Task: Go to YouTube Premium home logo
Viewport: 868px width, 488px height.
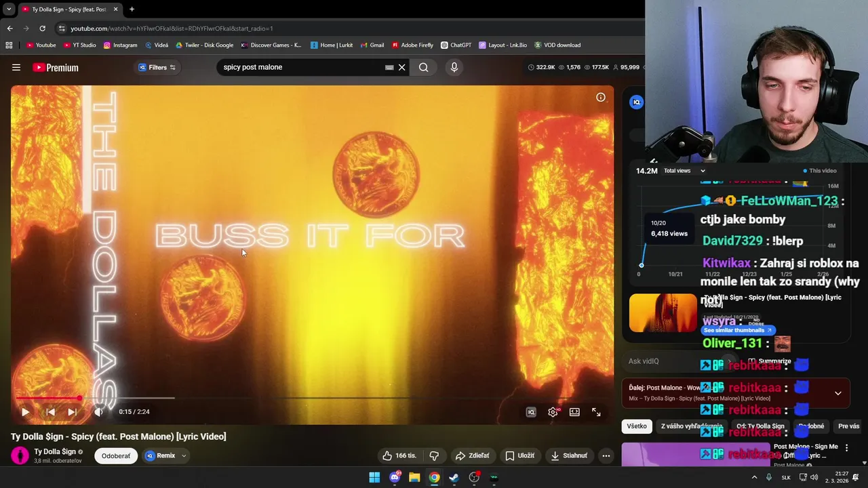Action: [x=56, y=67]
